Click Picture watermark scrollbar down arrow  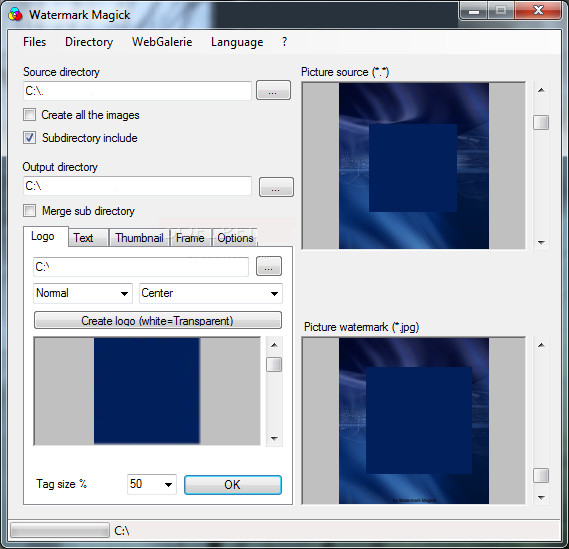[x=541, y=497]
